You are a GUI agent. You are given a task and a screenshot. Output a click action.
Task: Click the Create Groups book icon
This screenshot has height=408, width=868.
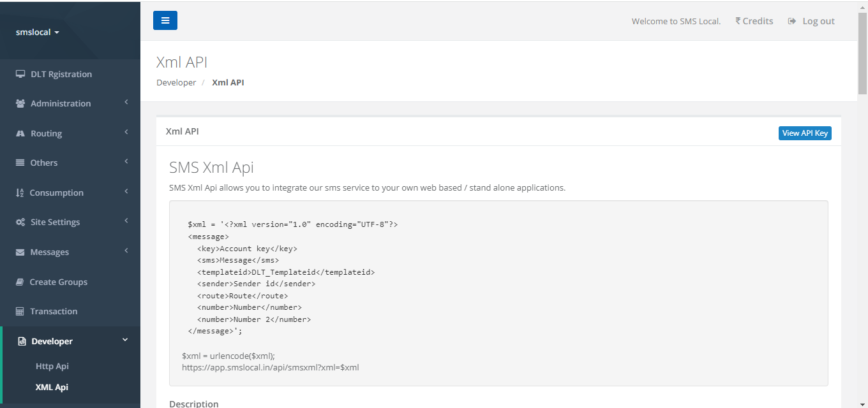point(19,281)
